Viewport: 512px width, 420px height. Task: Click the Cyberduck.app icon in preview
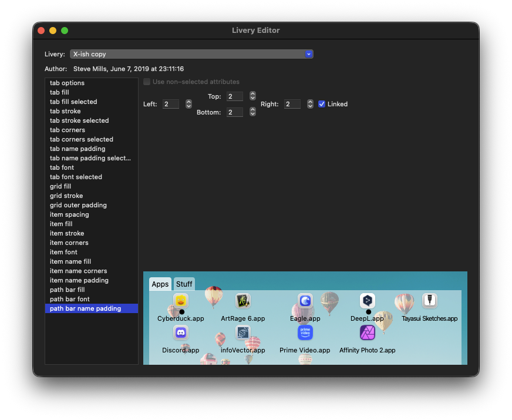[x=181, y=301]
